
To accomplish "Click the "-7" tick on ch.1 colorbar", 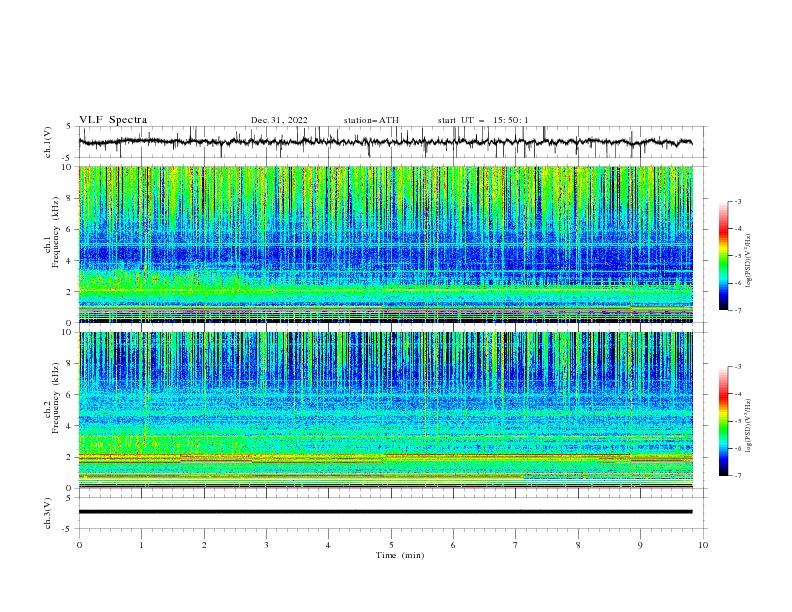I will [737, 310].
